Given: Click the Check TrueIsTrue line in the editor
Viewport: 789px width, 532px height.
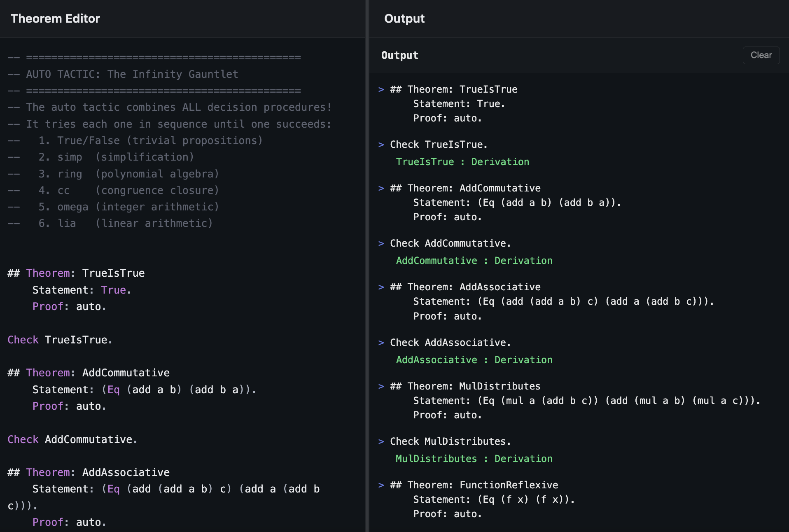Looking at the screenshot, I should pos(59,339).
